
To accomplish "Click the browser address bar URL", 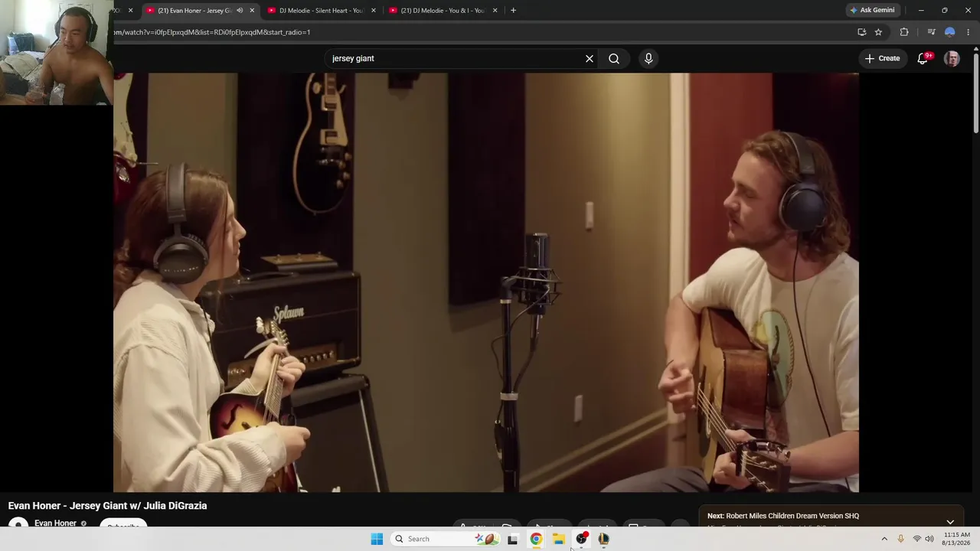I will point(212,32).
